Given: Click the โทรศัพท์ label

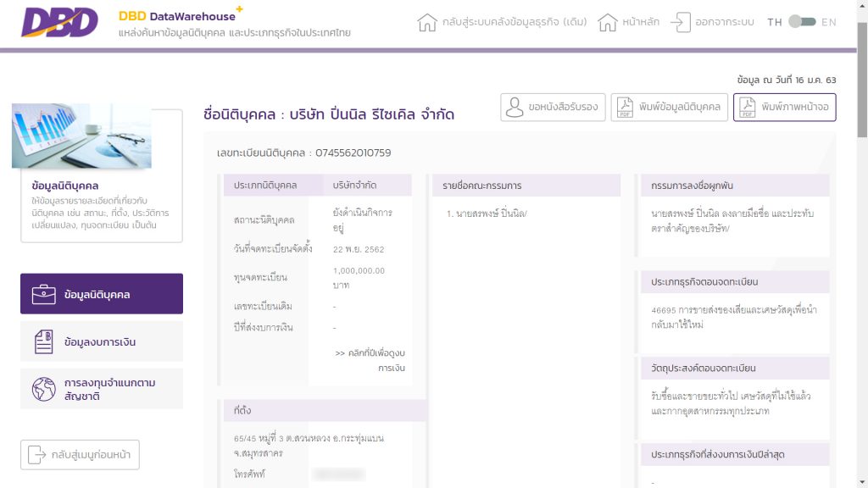Looking at the screenshot, I should [249, 474].
